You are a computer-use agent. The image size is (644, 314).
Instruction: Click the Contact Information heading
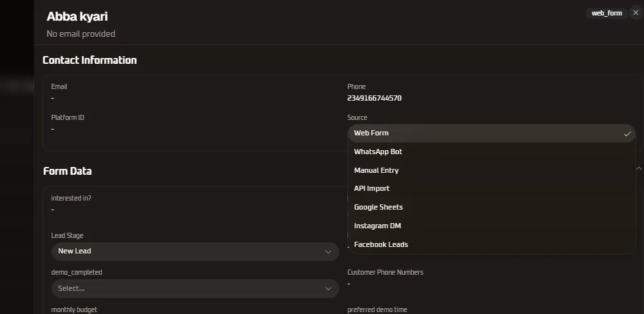tap(90, 60)
